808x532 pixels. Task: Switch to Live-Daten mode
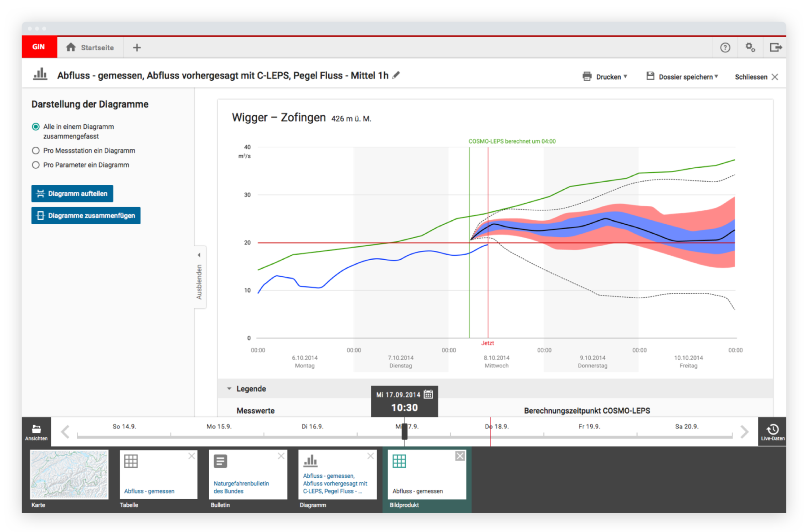772,432
